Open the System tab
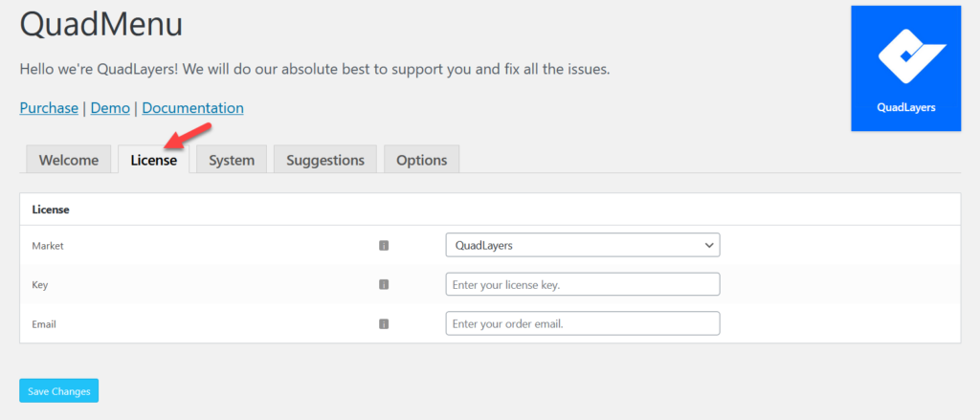980x420 pixels. (232, 160)
